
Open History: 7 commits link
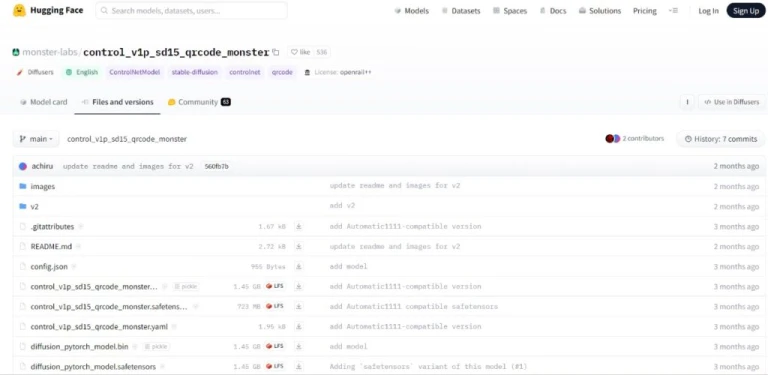click(720, 139)
